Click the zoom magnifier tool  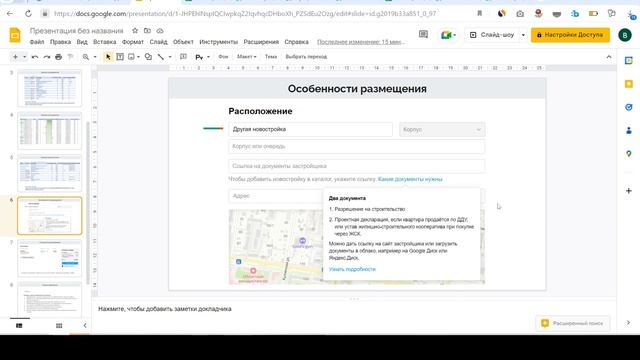pyautogui.click(x=86, y=57)
